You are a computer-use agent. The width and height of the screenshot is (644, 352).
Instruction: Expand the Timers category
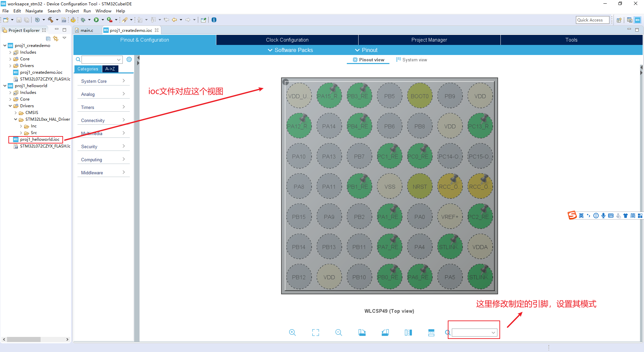103,107
